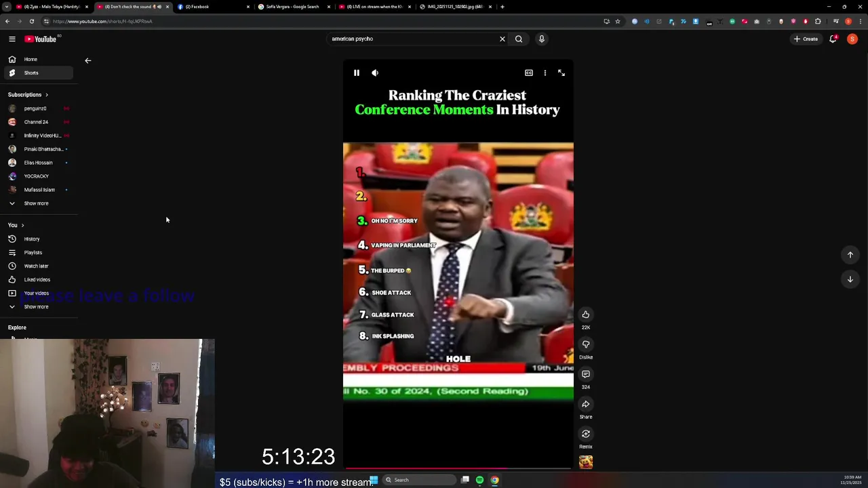
Task: Open Spotify from the taskbar
Action: click(480, 480)
